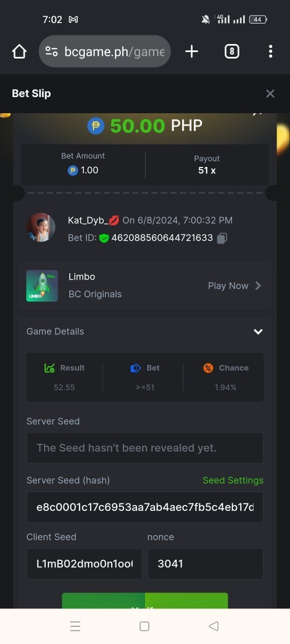Tap the green Verify button
Screen dimensions: 290x644
pyautogui.click(x=145, y=601)
